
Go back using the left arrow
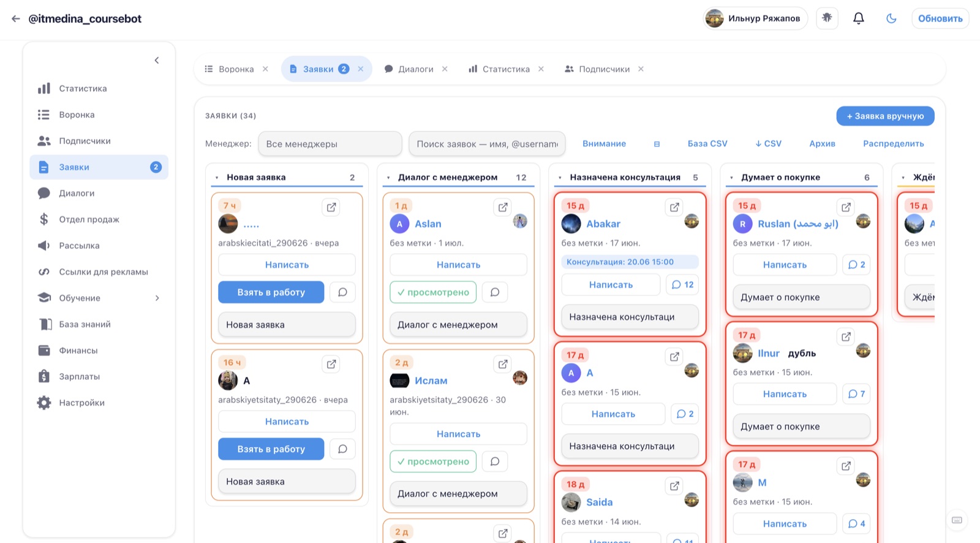pyautogui.click(x=15, y=18)
